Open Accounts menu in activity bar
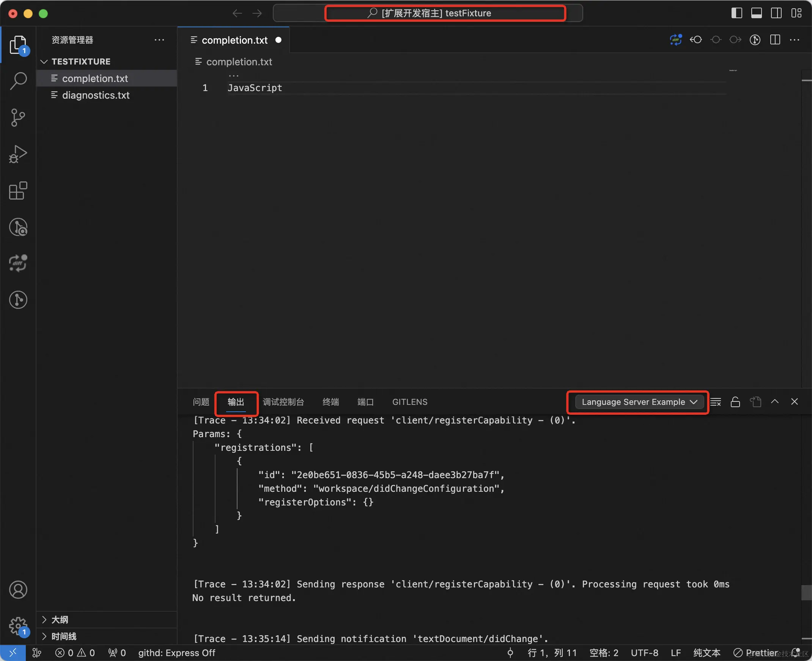The image size is (812, 661). click(x=18, y=590)
